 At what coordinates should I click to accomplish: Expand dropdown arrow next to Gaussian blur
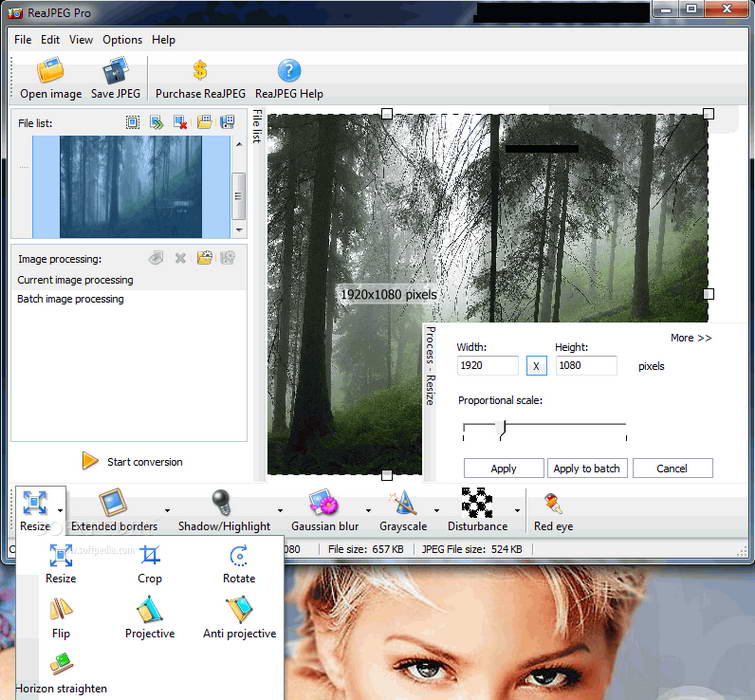(x=368, y=510)
